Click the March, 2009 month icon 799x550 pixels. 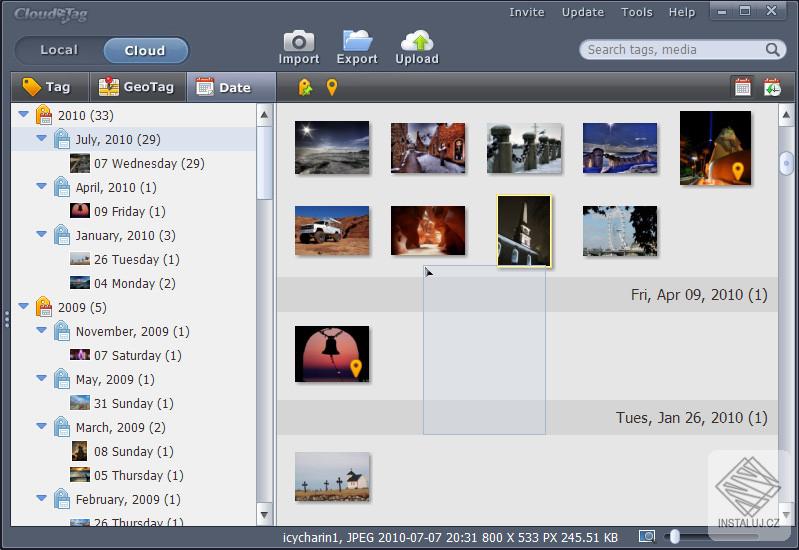pyautogui.click(x=62, y=427)
